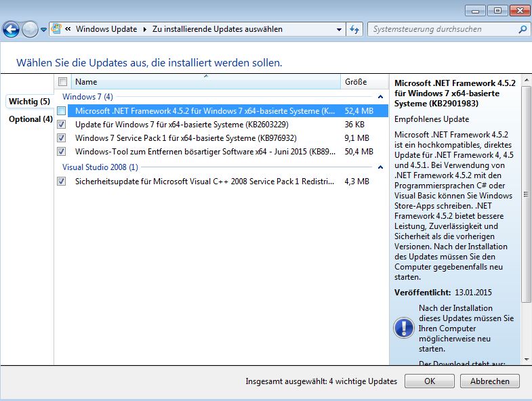The height and width of the screenshot is (401, 532).
Task: Click the refresh icon beside address bar
Action: (x=354, y=30)
